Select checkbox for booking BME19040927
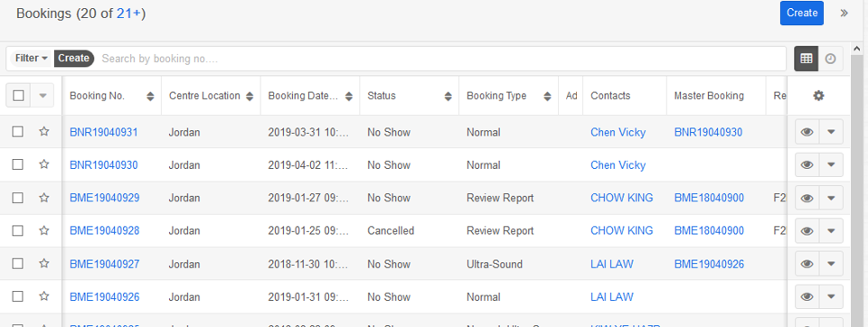Viewport: 868px width, 327px height. coord(18,264)
